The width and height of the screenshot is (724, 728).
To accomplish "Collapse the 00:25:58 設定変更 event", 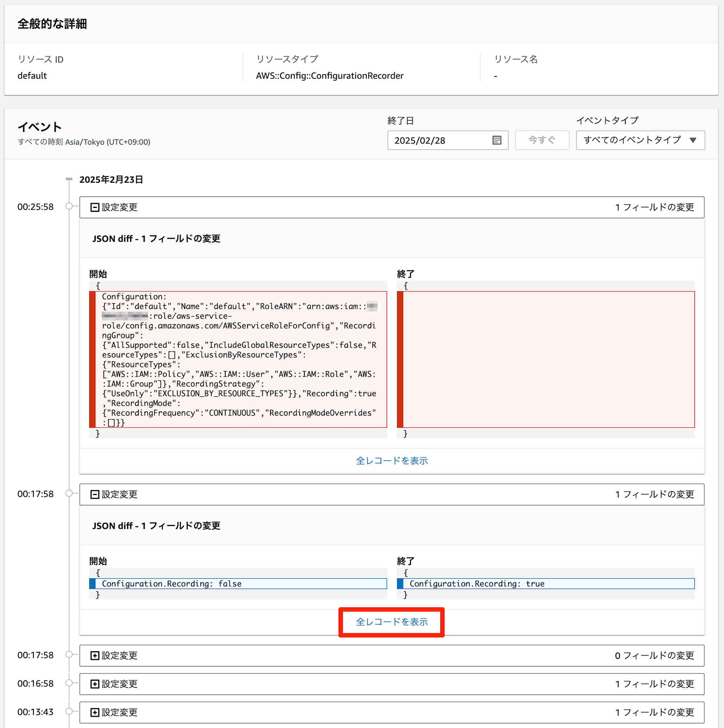I will (95, 207).
